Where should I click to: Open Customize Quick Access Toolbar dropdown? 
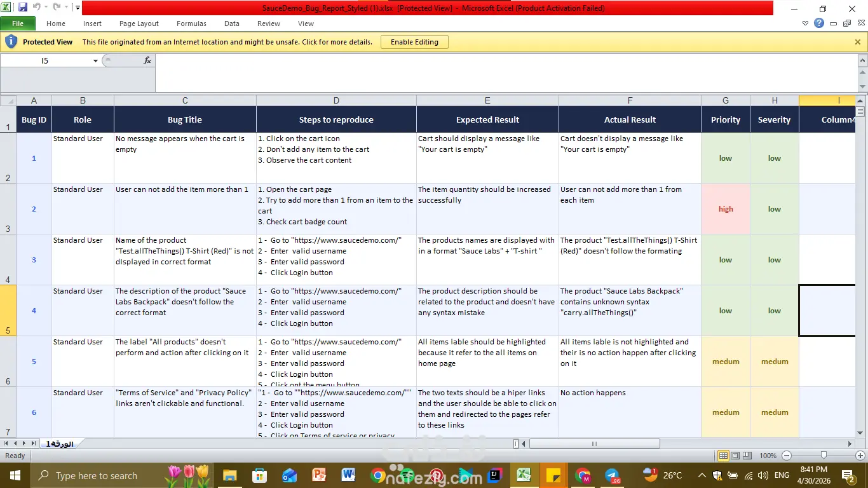pos(78,8)
